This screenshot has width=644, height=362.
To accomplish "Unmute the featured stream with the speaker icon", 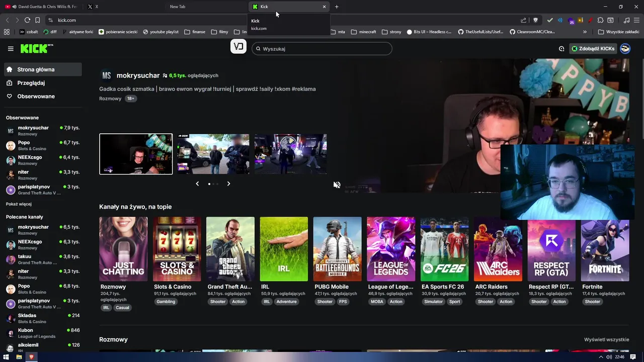I will [337, 185].
